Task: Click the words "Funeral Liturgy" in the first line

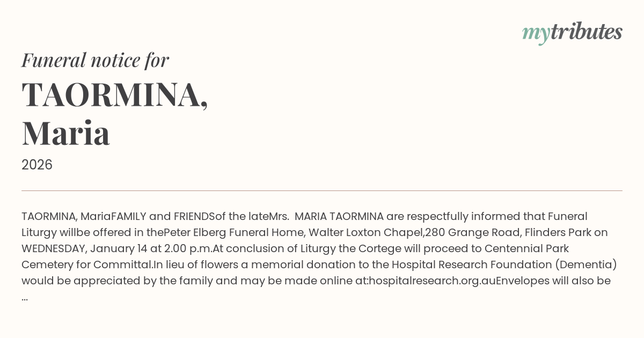Action: coord(567,216)
